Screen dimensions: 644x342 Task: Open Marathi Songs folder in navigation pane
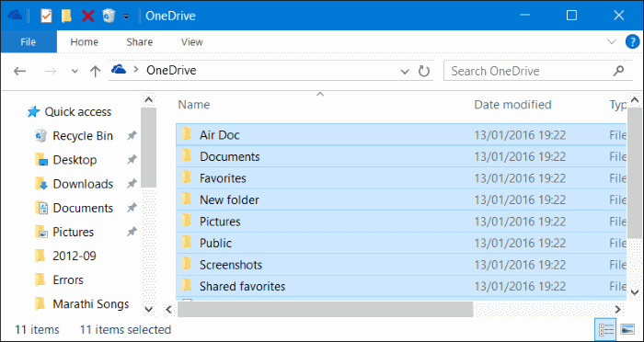91,304
